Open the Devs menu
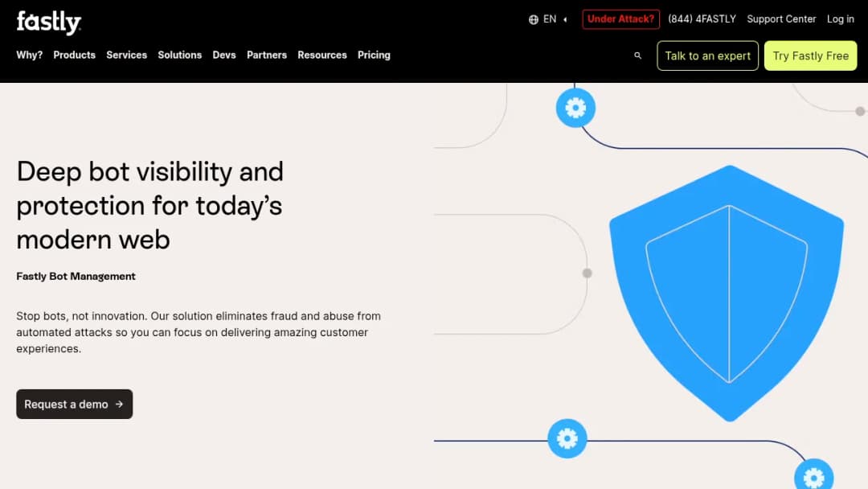868x489 pixels. point(224,55)
